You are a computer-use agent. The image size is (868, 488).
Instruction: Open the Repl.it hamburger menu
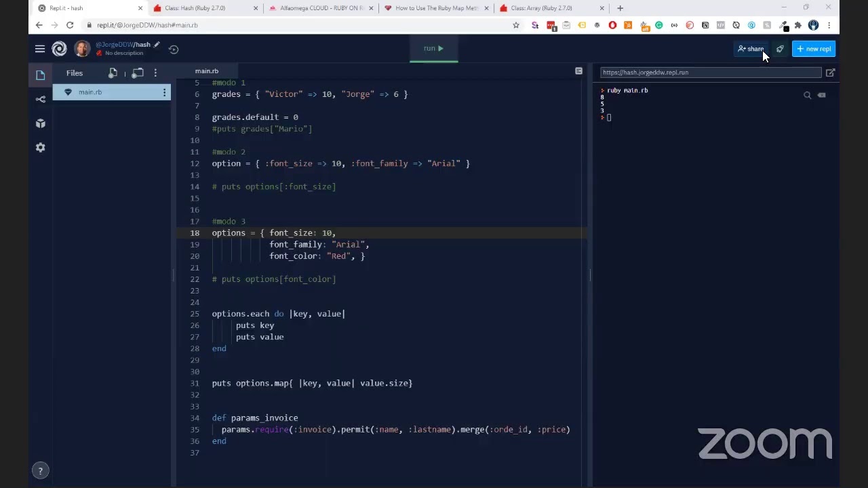(40, 49)
